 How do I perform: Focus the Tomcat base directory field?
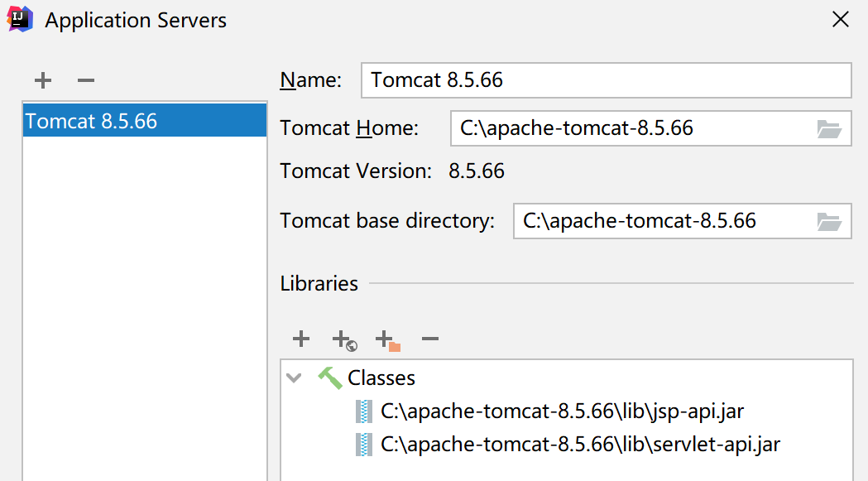point(660,221)
